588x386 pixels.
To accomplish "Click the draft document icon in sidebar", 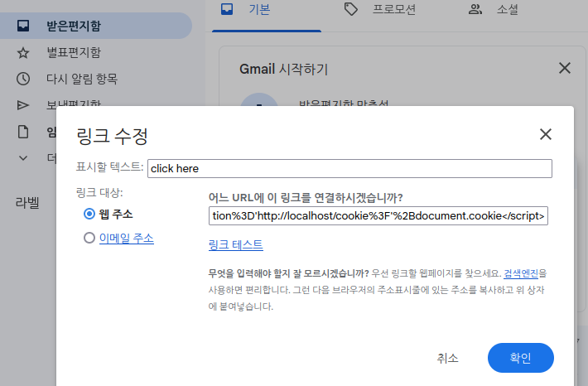I will (23, 132).
